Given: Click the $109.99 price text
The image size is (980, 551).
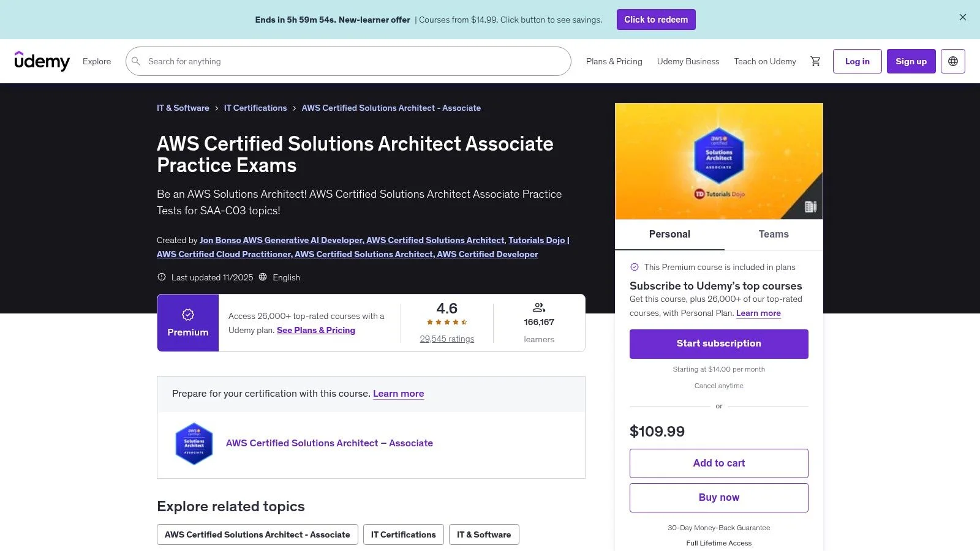Looking at the screenshot, I should [x=657, y=432].
